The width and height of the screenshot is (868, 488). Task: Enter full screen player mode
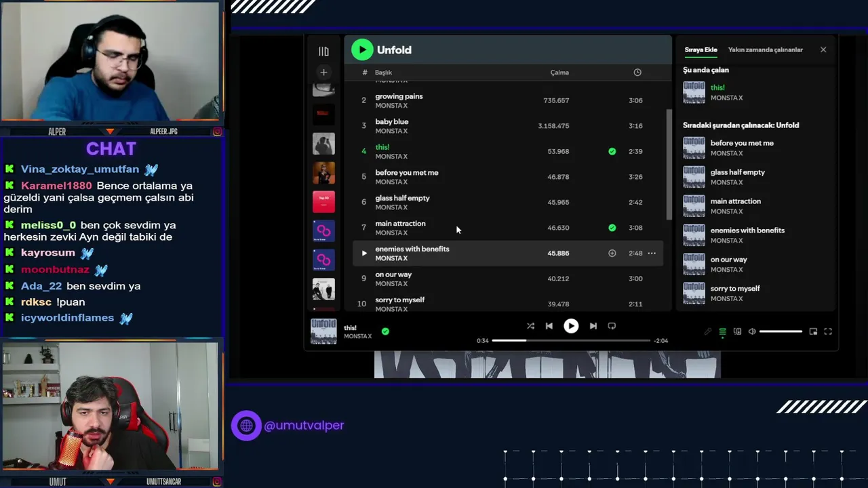coord(828,331)
